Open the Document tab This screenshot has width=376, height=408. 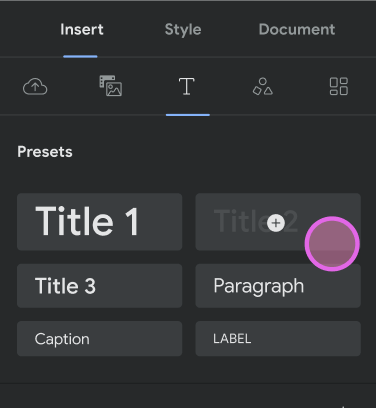pos(297,29)
